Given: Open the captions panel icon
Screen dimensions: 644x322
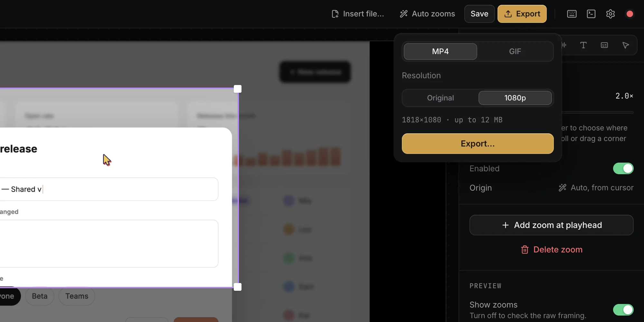Looking at the screenshot, I should (x=604, y=45).
